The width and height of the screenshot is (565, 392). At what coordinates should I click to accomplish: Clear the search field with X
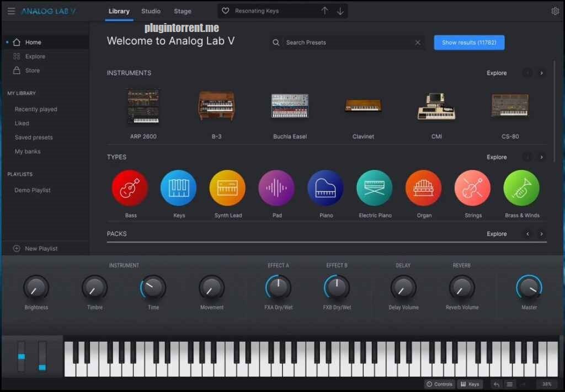(418, 42)
